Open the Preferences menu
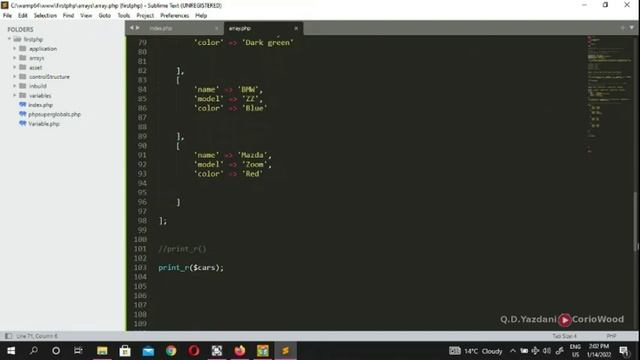The height and width of the screenshot is (360, 640). pos(174,16)
